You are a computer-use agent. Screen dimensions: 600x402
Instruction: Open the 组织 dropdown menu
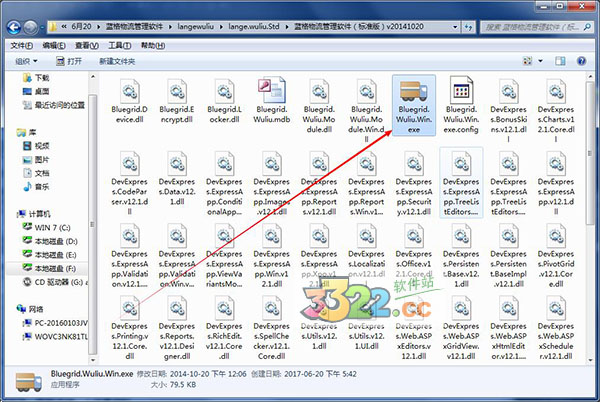point(26,61)
